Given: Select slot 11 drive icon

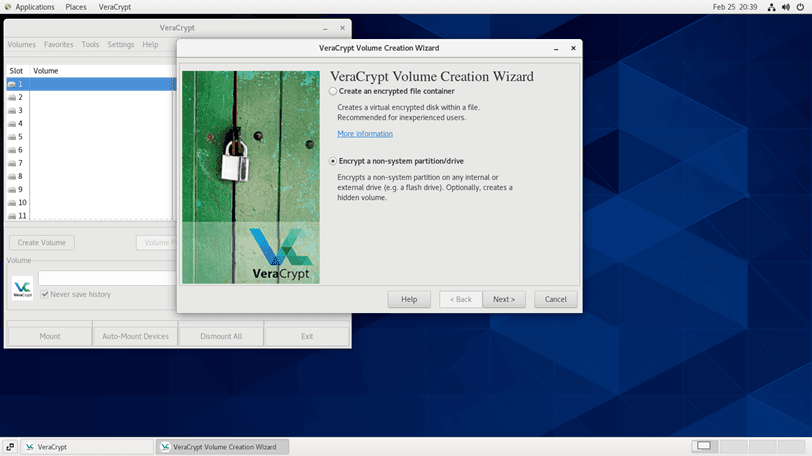Looking at the screenshot, I should pos(12,216).
